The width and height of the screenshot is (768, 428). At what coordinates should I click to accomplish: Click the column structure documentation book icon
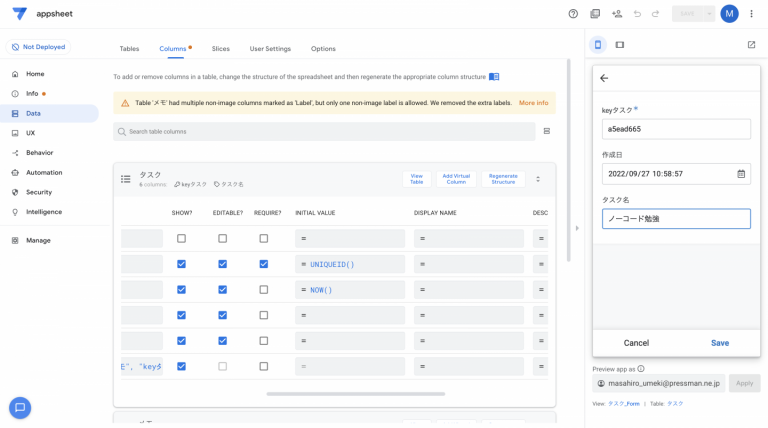494,76
